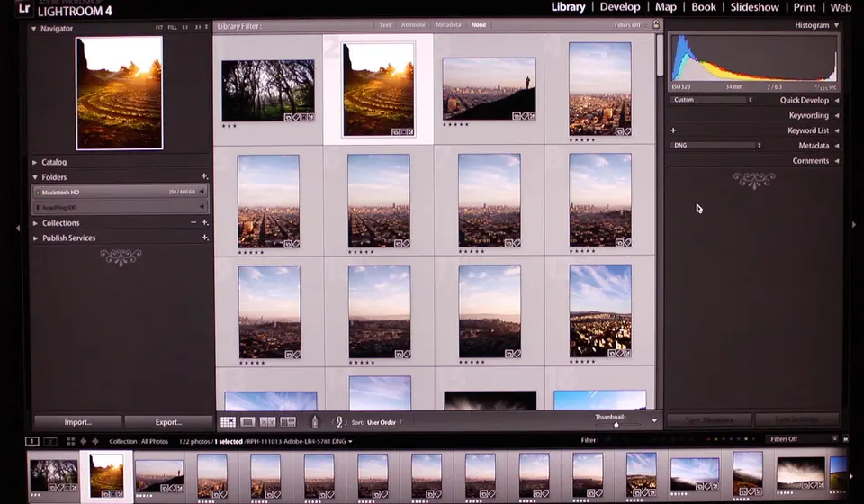Click the minus icon beside Collections

click(193, 223)
